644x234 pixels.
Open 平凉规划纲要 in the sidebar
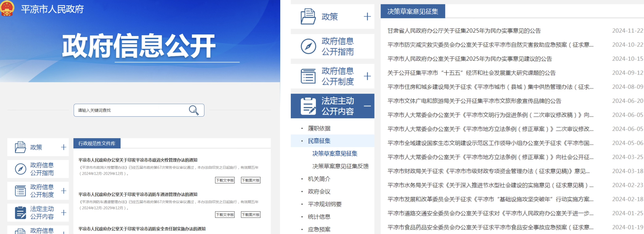pos(324,204)
